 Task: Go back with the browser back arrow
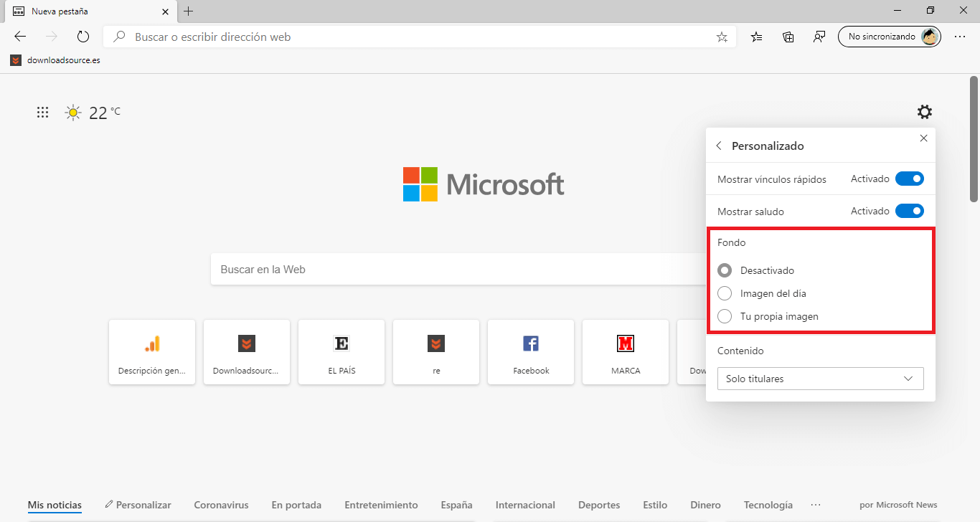point(20,37)
